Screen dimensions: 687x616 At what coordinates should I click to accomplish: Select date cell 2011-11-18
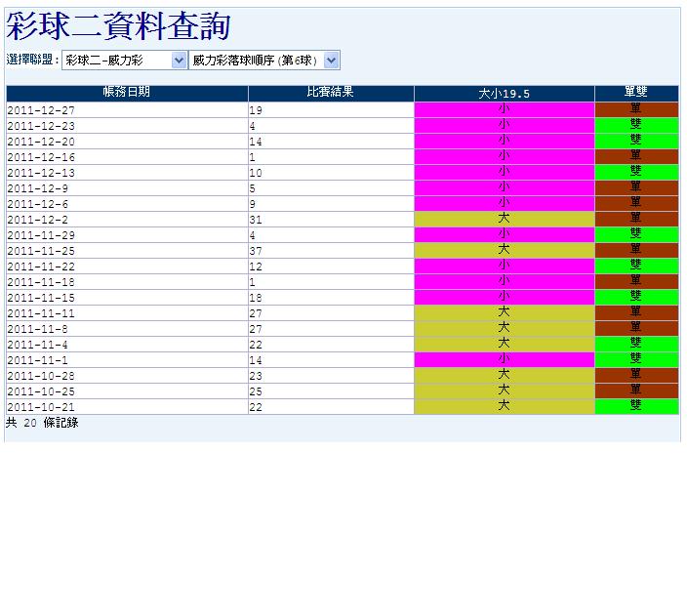[127, 282]
